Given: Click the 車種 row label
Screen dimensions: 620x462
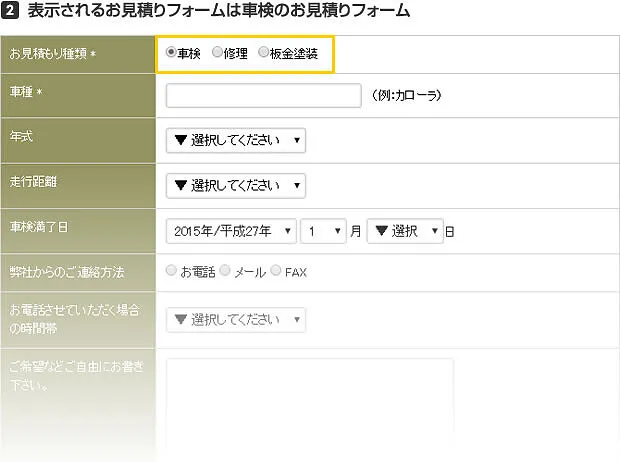Looking at the screenshot, I should (x=26, y=92).
